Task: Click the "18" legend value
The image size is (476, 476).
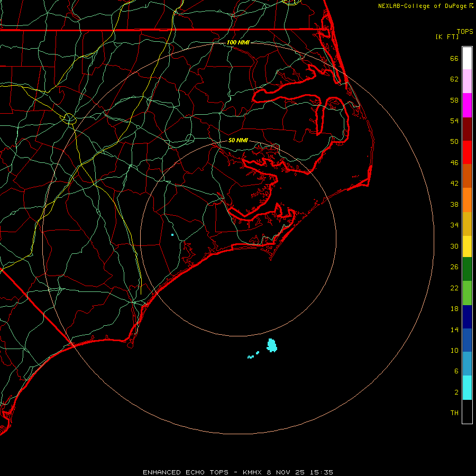Action: pos(454,309)
